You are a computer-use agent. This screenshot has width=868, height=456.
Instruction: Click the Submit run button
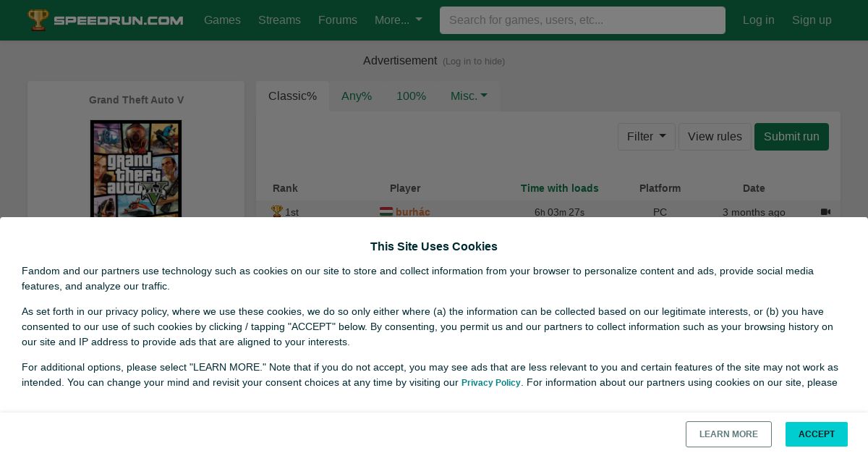[x=791, y=137]
